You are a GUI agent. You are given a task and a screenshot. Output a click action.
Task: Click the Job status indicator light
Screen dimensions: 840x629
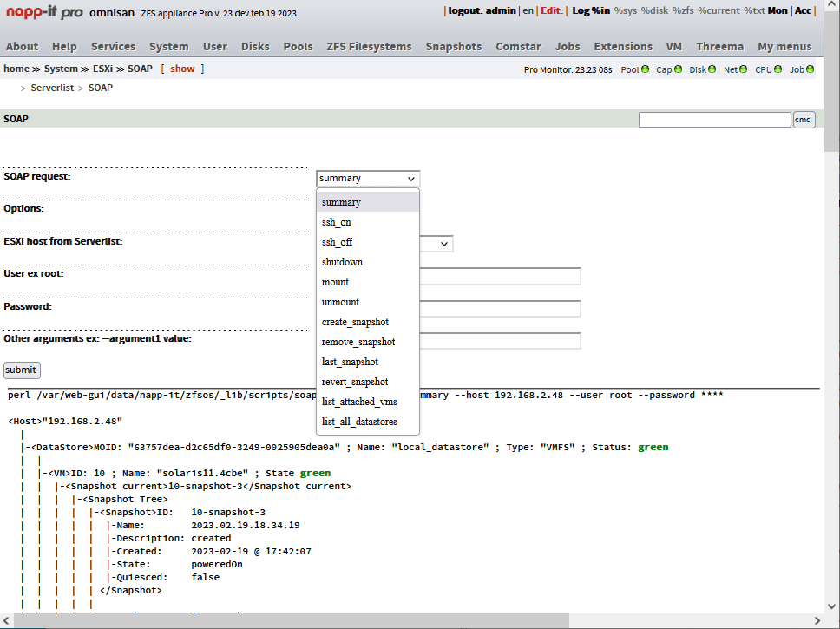pyautogui.click(x=810, y=69)
